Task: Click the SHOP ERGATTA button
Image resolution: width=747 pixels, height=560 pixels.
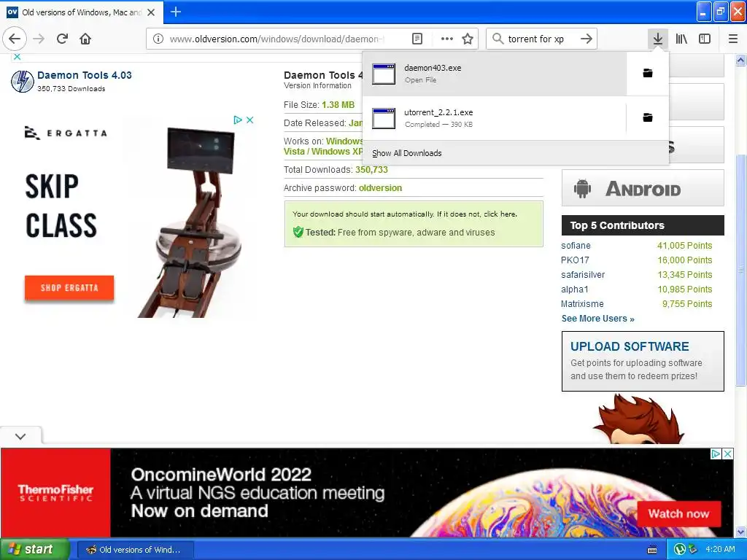Action: pyautogui.click(x=69, y=287)
